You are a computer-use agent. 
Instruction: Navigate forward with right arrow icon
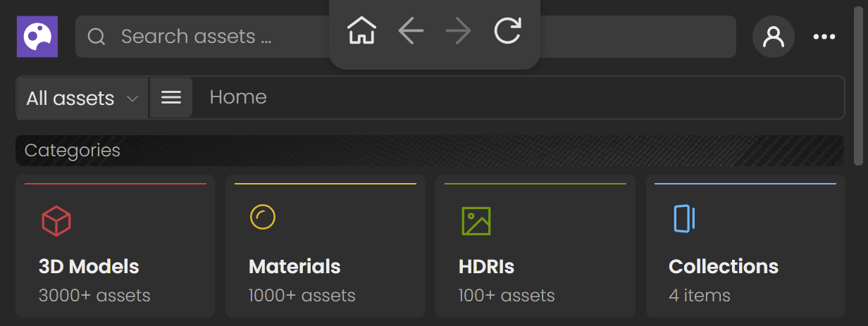(x=459, y=32)
